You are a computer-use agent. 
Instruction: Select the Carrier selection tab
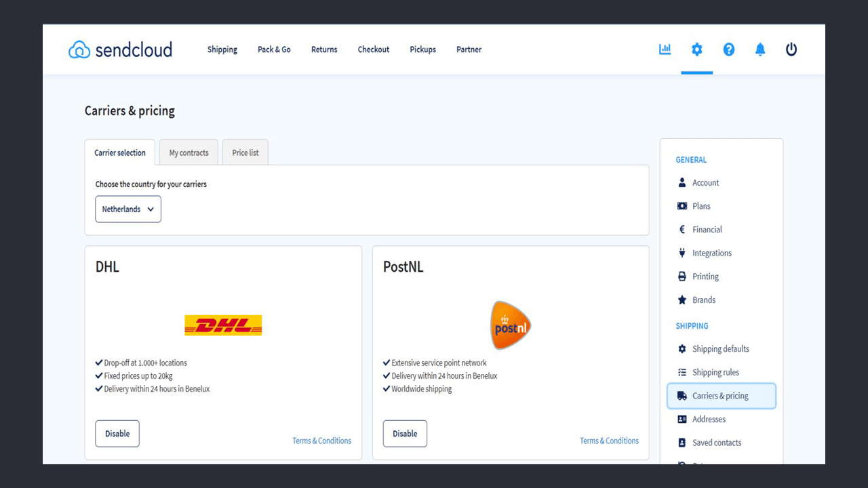(120, 152)
